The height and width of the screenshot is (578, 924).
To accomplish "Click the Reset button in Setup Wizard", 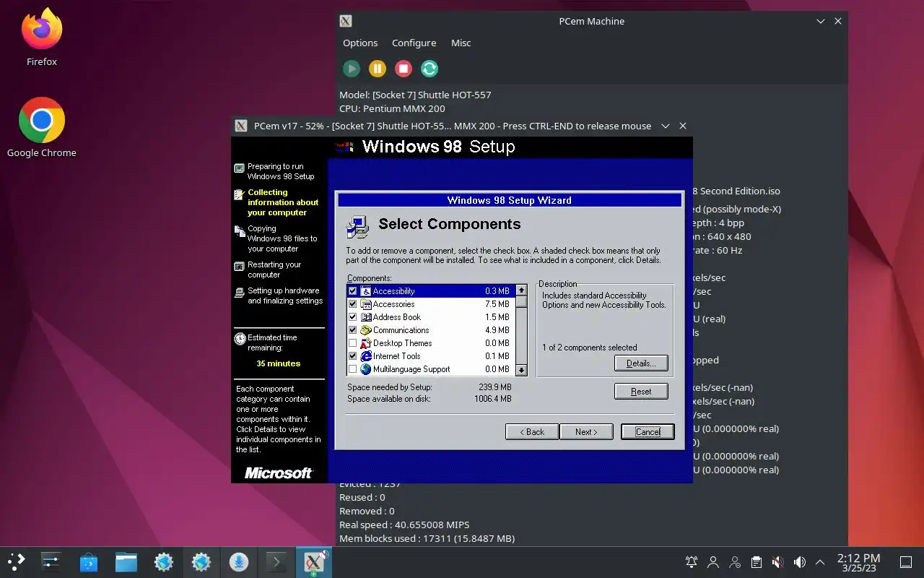I will click(641, 391).
